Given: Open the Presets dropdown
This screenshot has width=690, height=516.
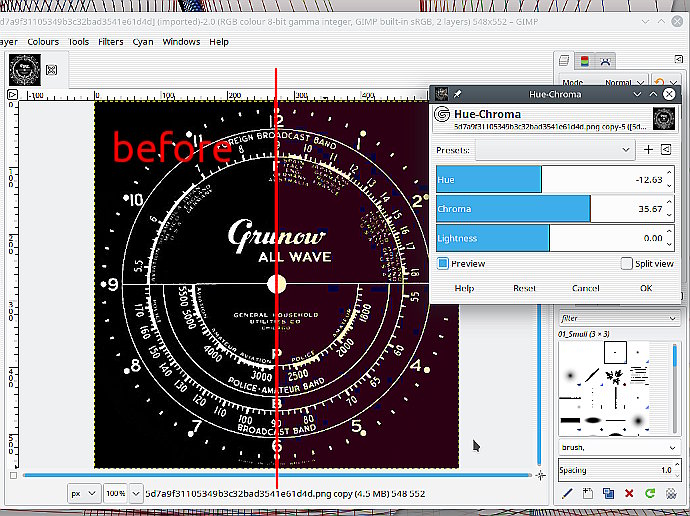Looking at the screenshot, I should pyautogui.click(x=555, y=150).
